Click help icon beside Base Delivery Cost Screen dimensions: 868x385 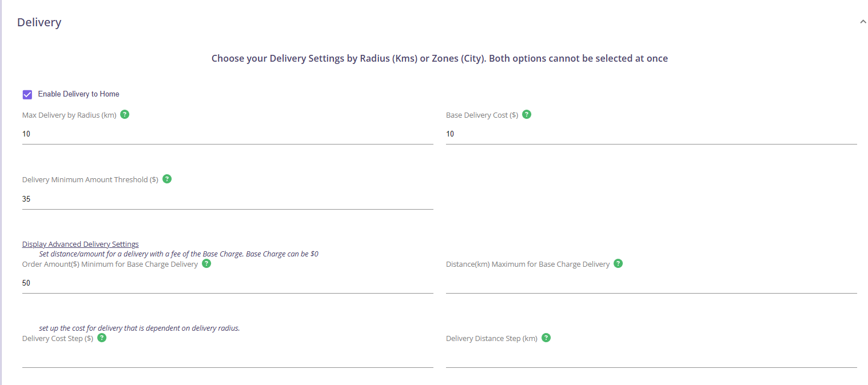(x=527, y=114)
